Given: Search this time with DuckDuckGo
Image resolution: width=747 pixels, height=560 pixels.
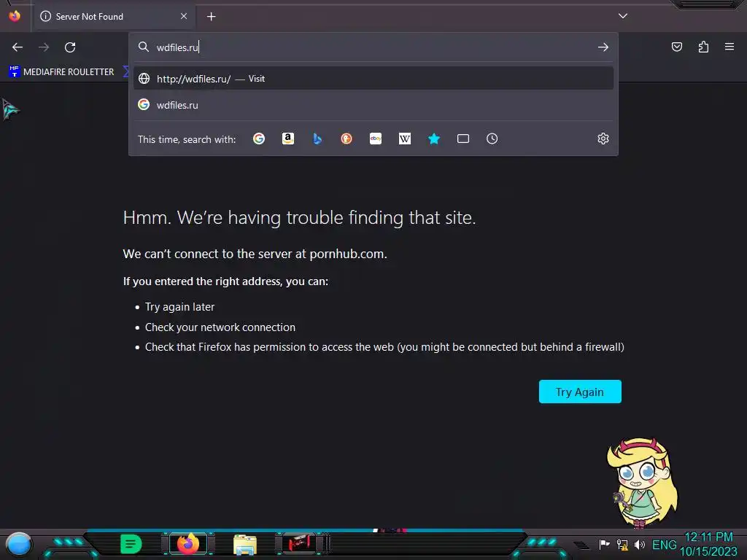Looking at the screenshot, I should coord(347,139).
